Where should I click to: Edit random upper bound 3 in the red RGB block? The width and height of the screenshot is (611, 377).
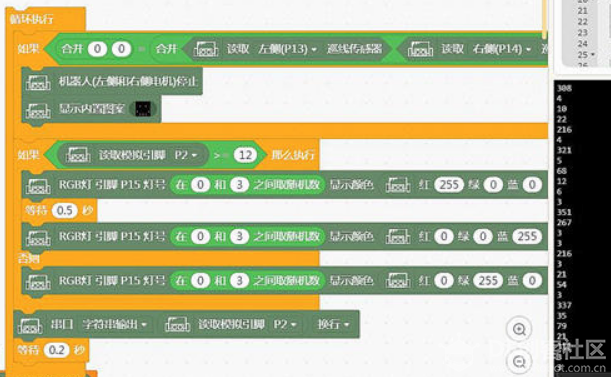(240, 185)
